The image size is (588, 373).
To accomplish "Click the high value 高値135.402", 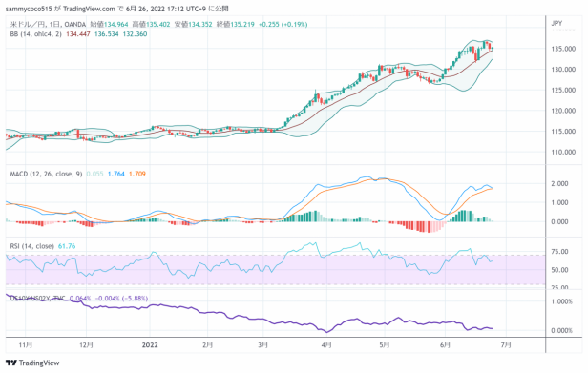I will (x=151, y=25).
